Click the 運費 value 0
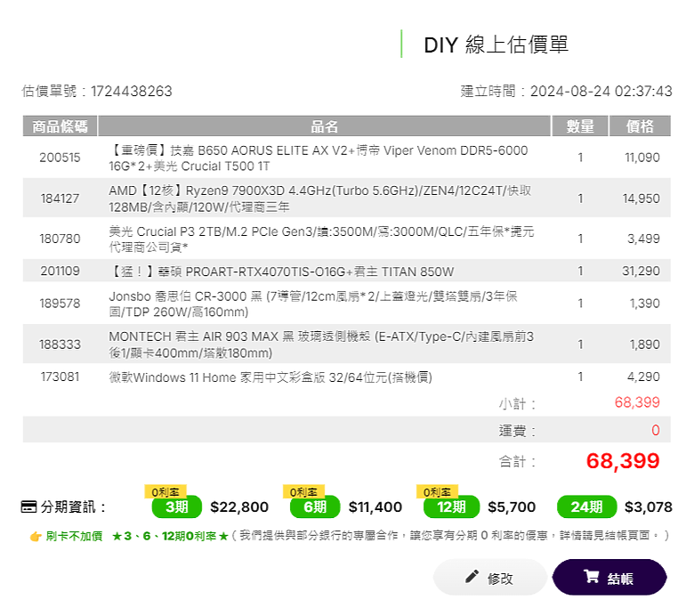The width and height of the screenshot is (694, 616). [x=656, y=430]
